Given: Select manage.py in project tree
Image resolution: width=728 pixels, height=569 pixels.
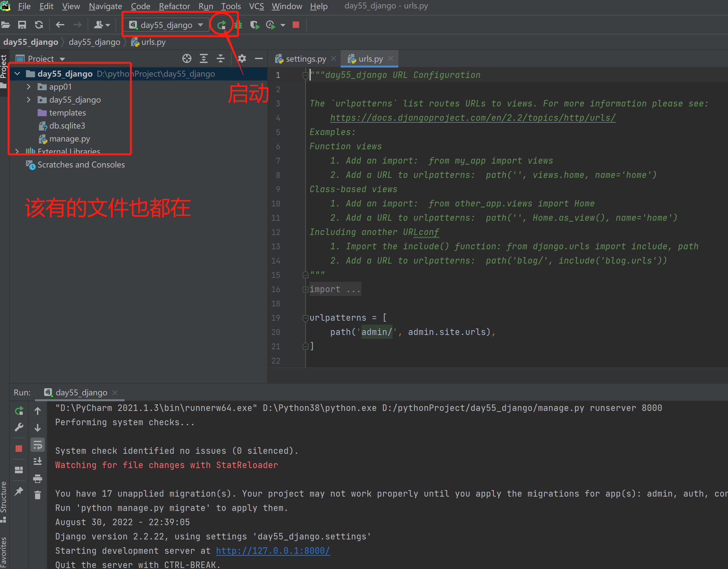Looking at the screenshot, I should click(x=69, y=139).
